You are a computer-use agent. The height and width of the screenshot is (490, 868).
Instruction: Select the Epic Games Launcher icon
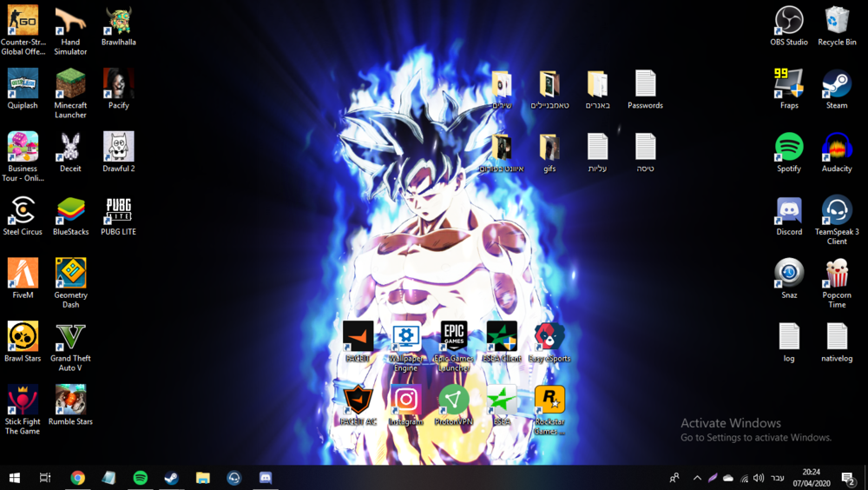453,336
